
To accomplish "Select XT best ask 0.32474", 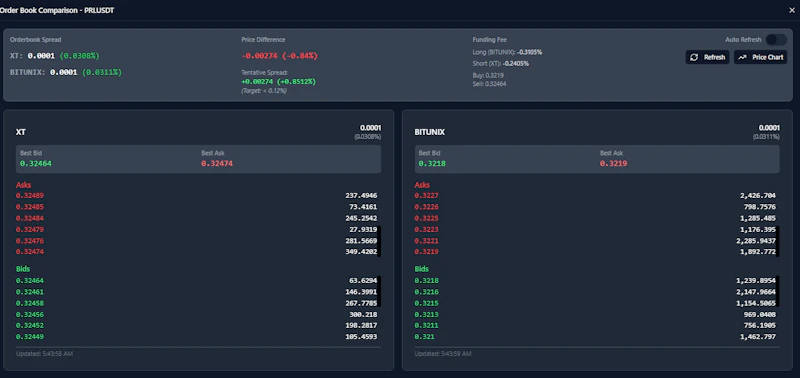I will click(217, 164).
